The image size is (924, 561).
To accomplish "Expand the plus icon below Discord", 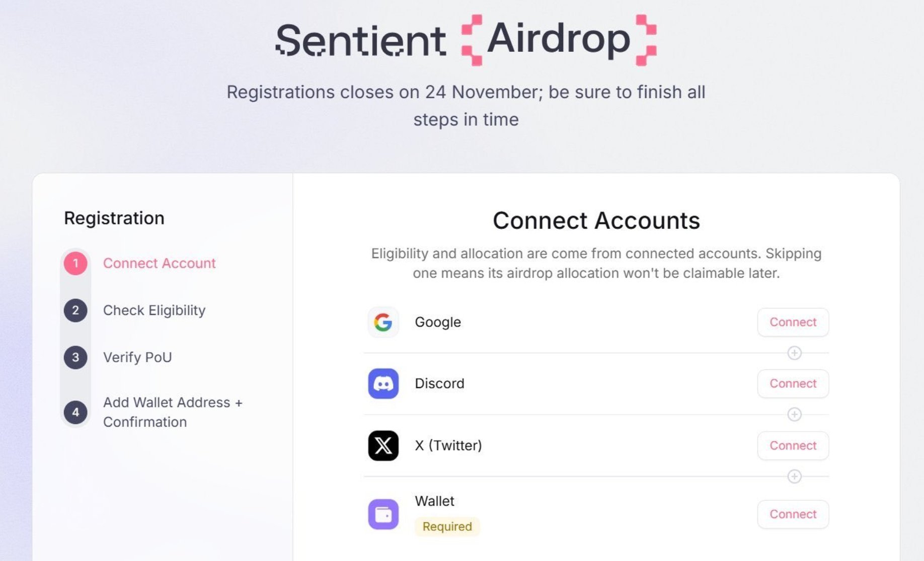I will (x=794, y=414).
